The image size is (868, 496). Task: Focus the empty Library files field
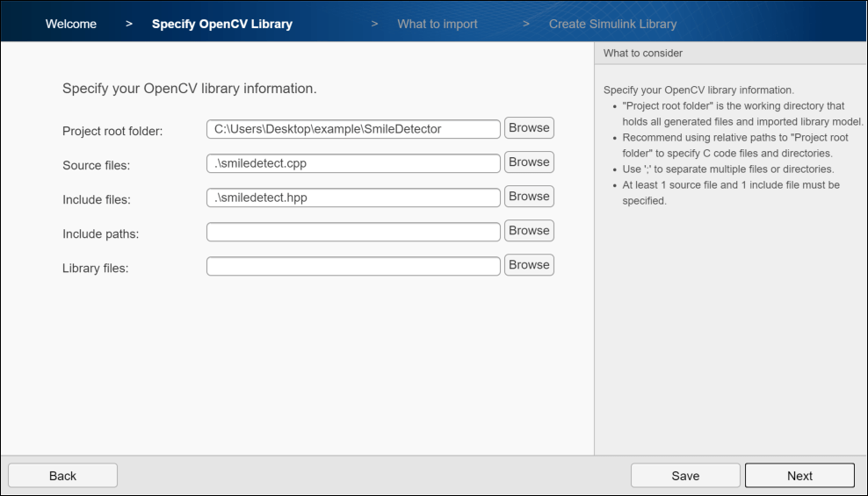(x=353, y=266)
